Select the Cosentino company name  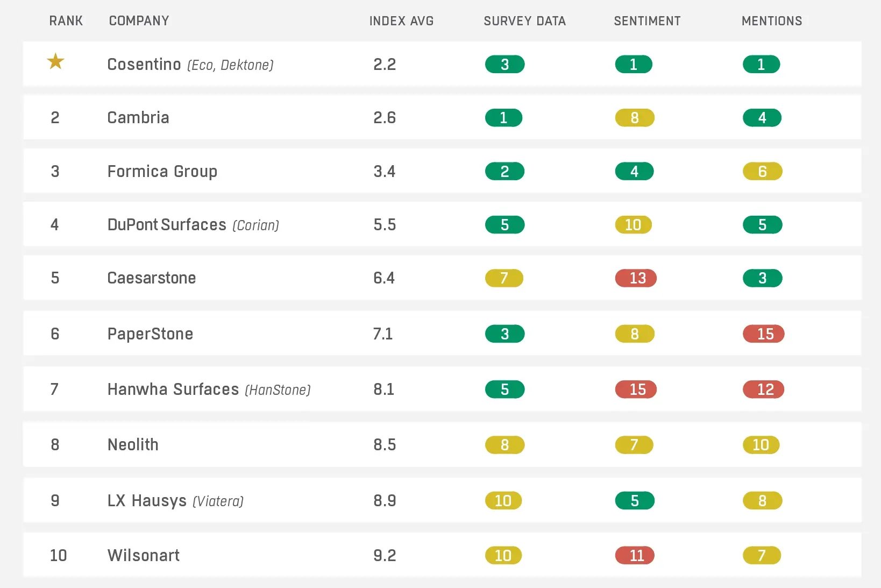click(x=144, y=65)
